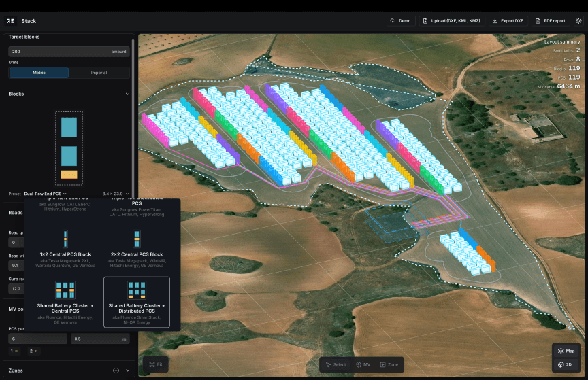Click the Rows 8 summary value
Viewport: 588px width, 380px height.
coord(578,59)
